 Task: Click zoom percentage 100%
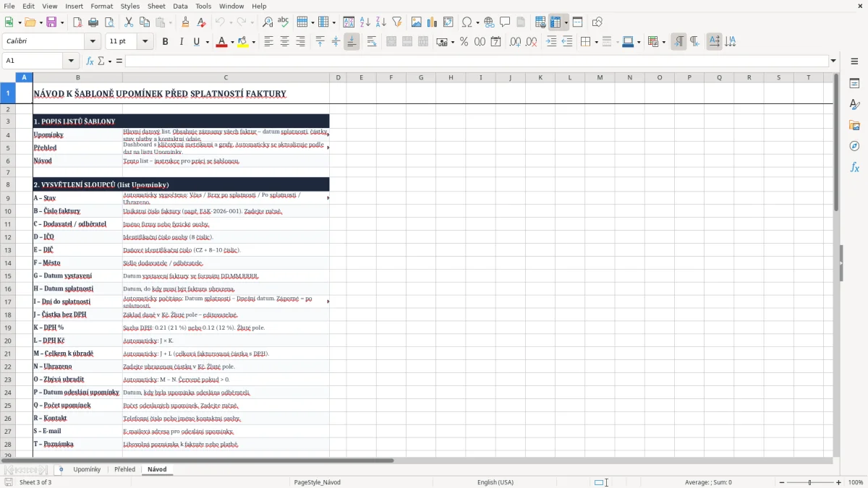click(x=856, y=482)
